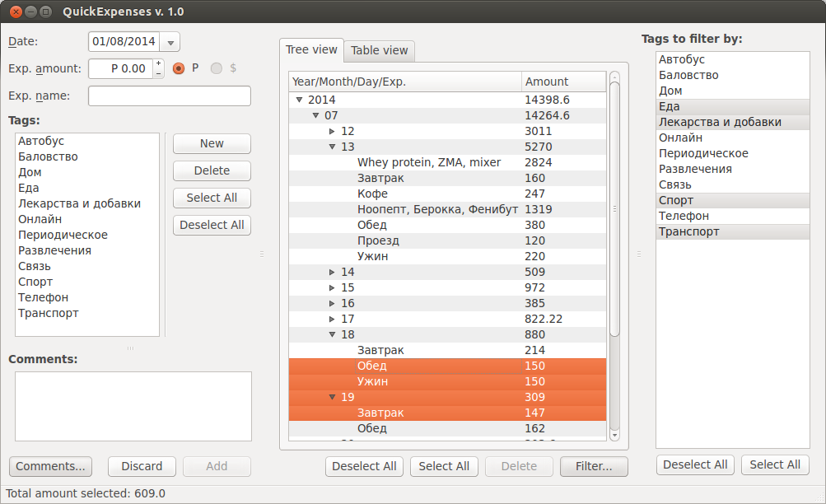Viewport: 826px width, 504px height.
Task: Select the Ноопепт, Берокка, Фенибут row
Action: (x=447, y=210)
